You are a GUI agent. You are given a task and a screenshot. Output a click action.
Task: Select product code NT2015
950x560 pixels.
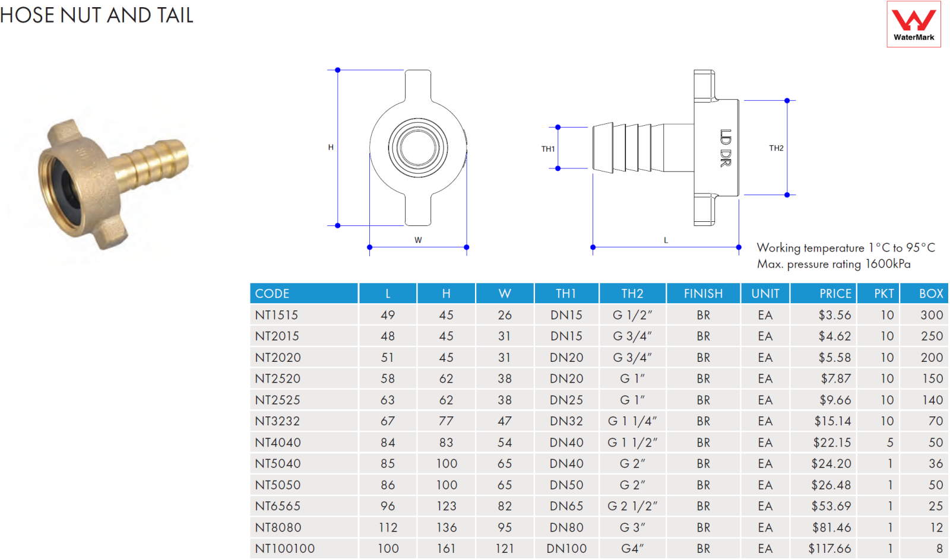[277, 336]
